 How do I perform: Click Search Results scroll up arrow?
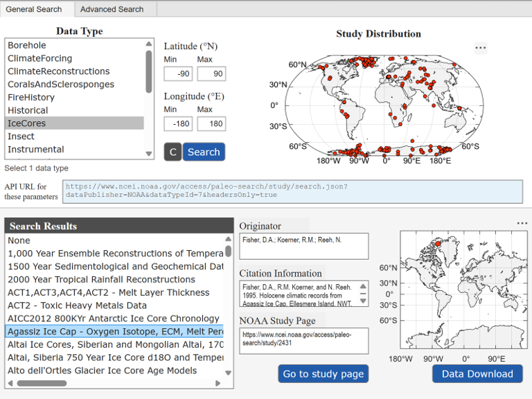point(229,239)
